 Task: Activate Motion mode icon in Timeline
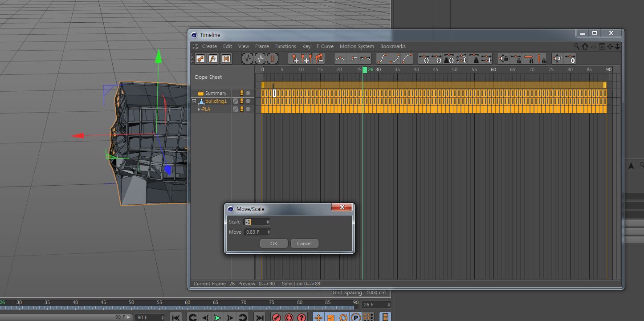pyautogui.click(x=226, y=59)
